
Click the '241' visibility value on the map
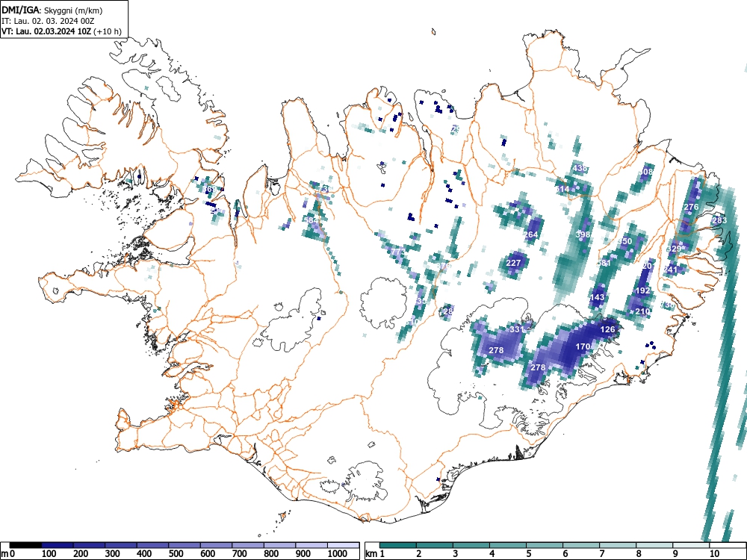coord(670,270)
